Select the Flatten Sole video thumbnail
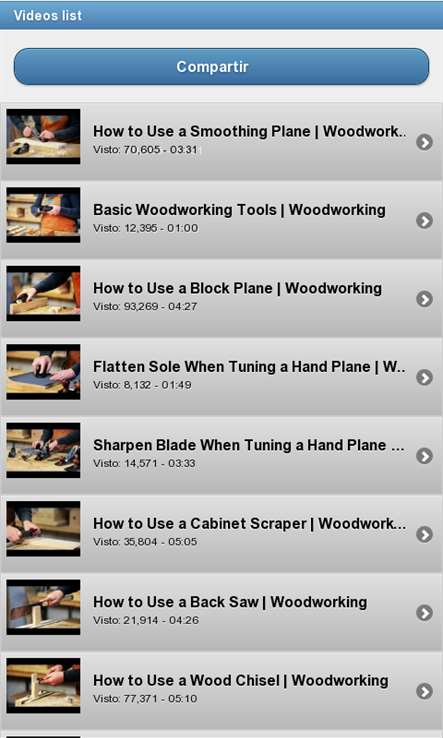 pyautogui.click(x=43, y=372)
